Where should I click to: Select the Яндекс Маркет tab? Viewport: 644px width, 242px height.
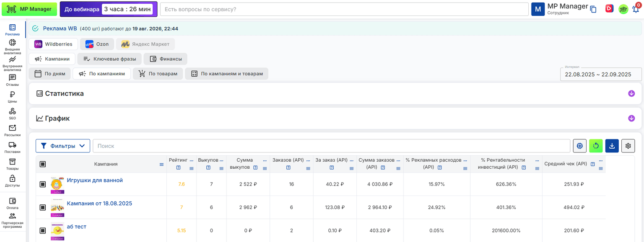click(145, 44)
